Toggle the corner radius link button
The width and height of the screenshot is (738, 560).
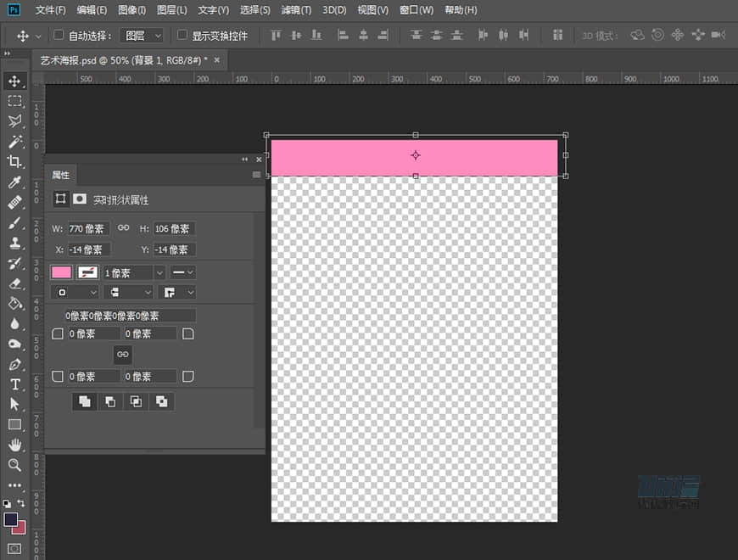[122, 355]
